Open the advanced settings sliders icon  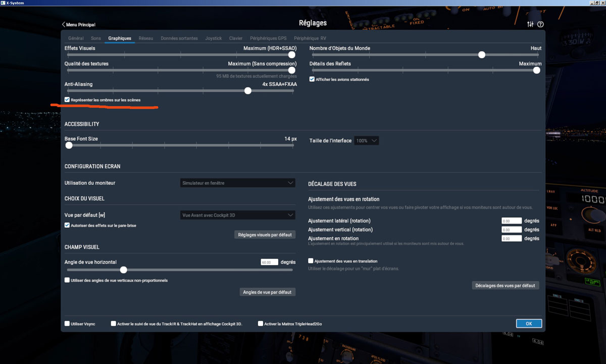click(530, 24)
